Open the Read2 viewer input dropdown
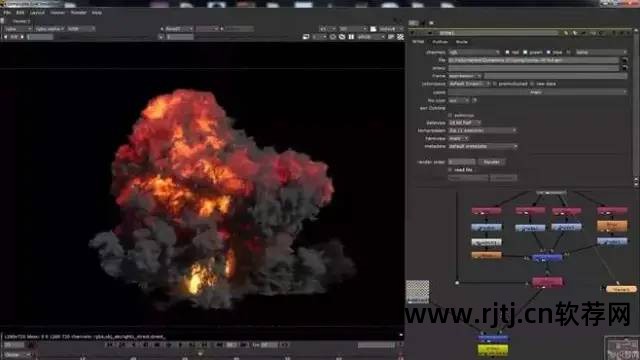Image resolution: width=640 pixels, height=360 pixels. tap(179, 29)
